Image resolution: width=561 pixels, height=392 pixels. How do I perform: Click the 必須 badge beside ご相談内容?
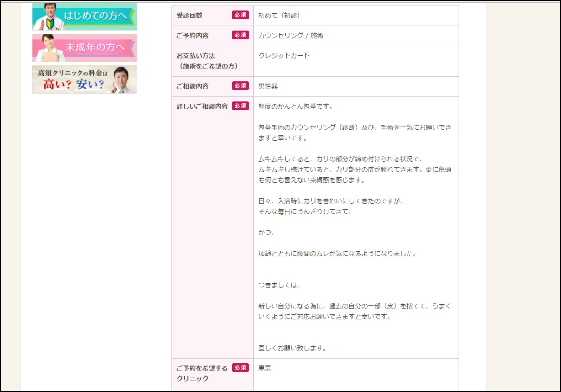(241, 86)
